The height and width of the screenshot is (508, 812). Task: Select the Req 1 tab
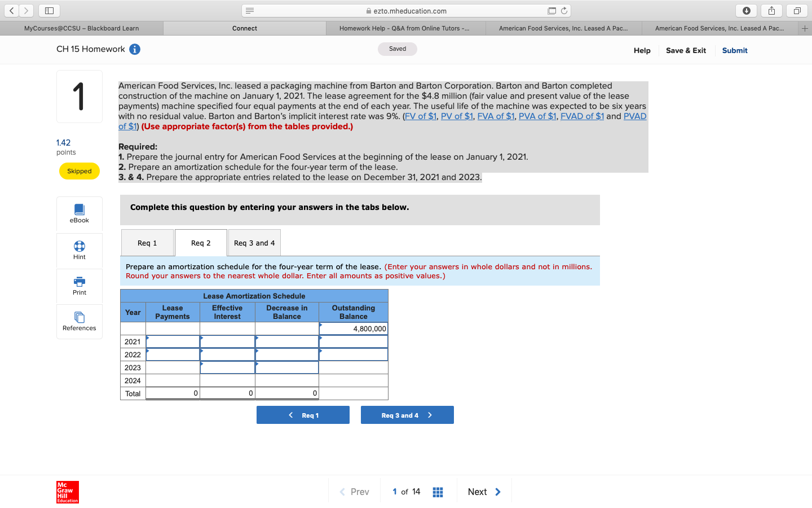[x=147, y=243]
